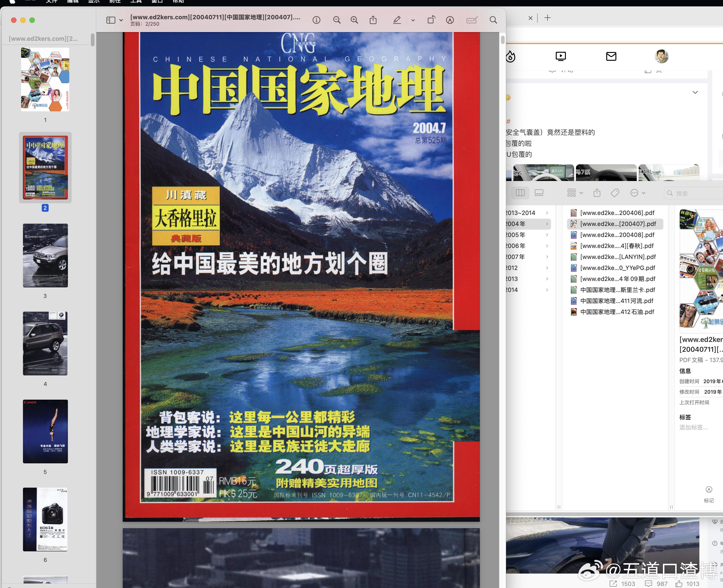Enable column view in Finder
The height and width of the screenshot is (588, 723).
520,192
